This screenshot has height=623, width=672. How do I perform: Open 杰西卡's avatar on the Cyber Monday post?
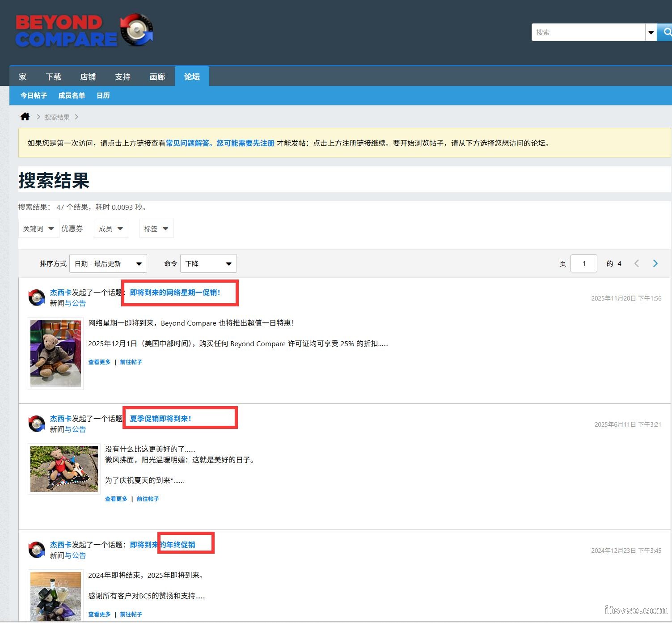[36, 297]
